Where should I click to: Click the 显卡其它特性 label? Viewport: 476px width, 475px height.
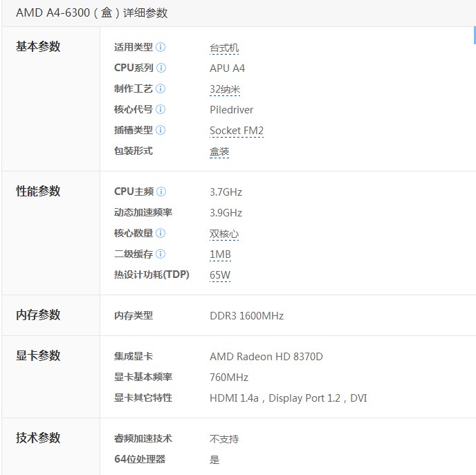143,398
